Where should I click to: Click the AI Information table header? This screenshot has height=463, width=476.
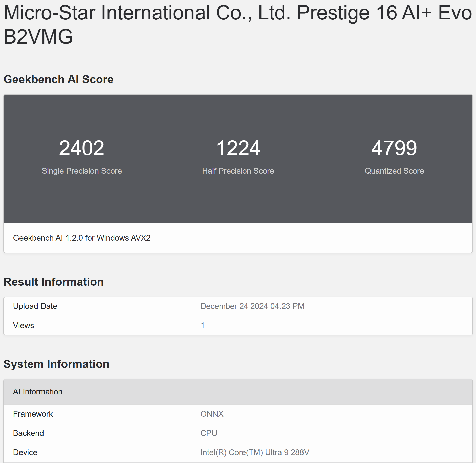[238, 392]
